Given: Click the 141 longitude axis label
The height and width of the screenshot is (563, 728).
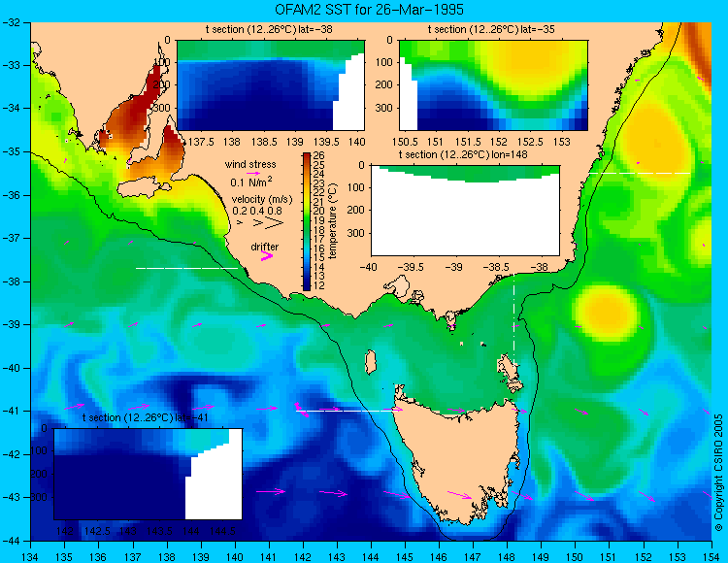Looking at the screenshot, I should point(269,557).
